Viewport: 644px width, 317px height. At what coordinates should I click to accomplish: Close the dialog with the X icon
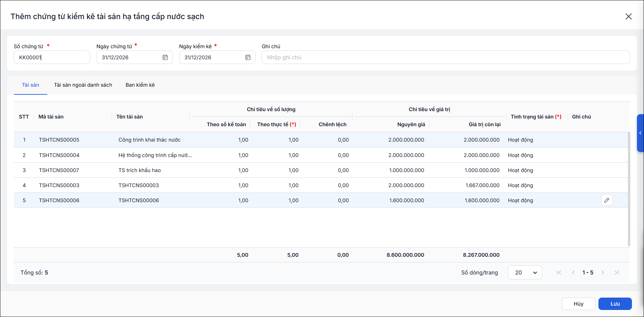[x=629, y=16]
